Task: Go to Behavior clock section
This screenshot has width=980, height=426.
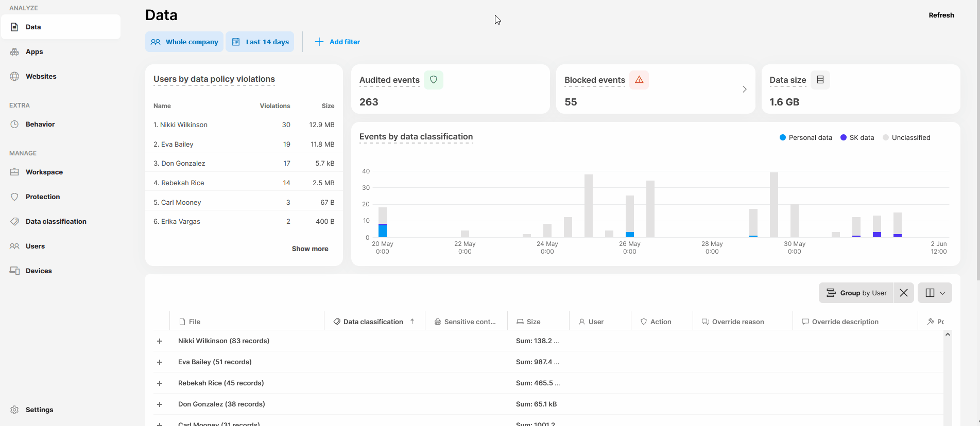Action: pyautogui.click(x=40, y=124)
